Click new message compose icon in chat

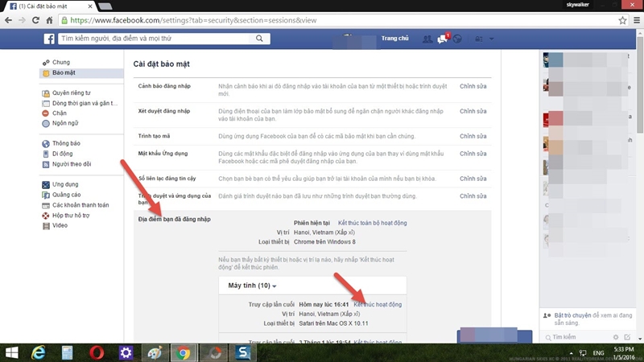pos(627,337)
